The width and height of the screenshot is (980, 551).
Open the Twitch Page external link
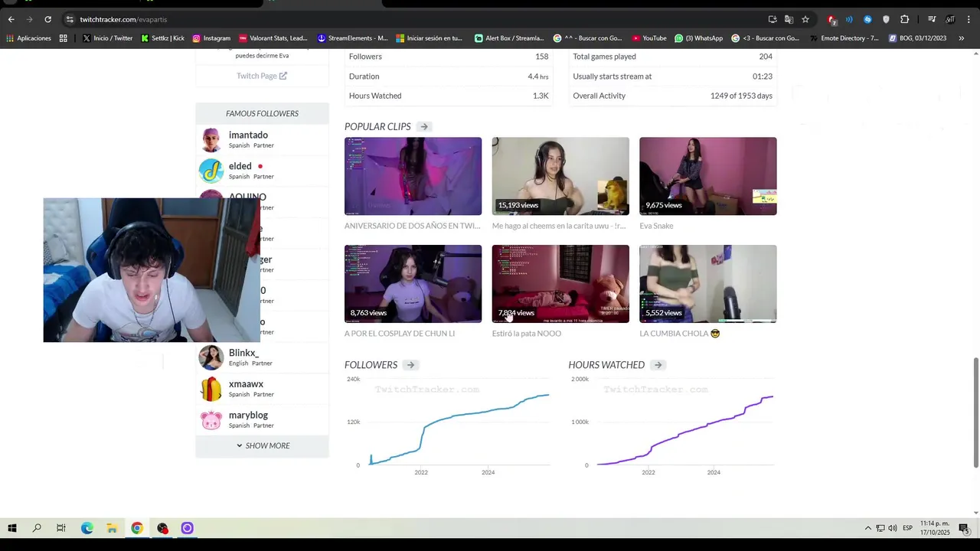pos(262,76)
